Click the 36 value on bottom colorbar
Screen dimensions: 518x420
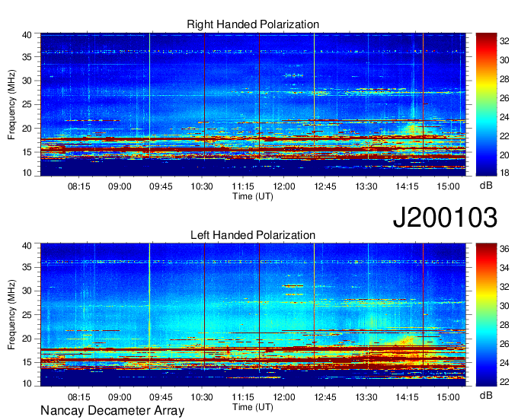pyautogui.click(x=504, y=249)
